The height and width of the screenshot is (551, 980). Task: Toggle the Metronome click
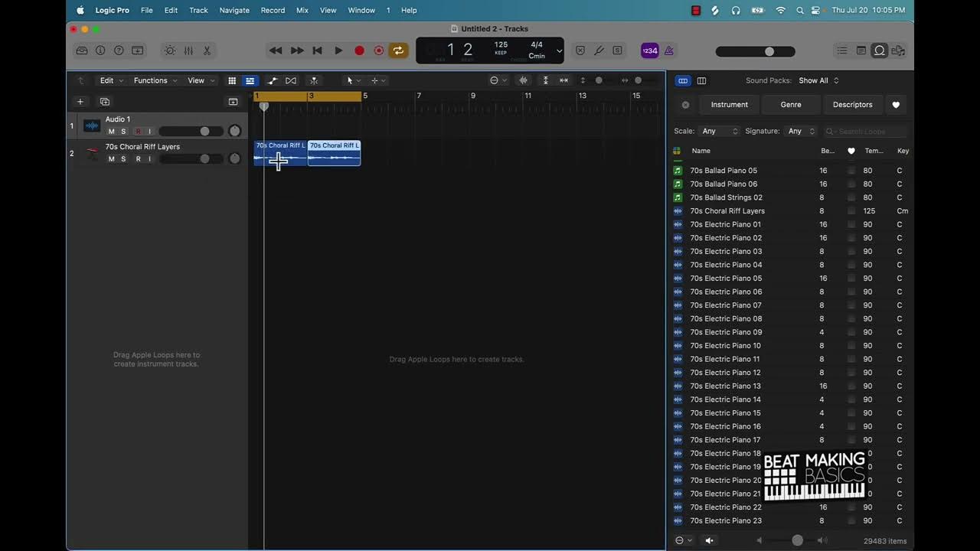(x=669, y=51)
